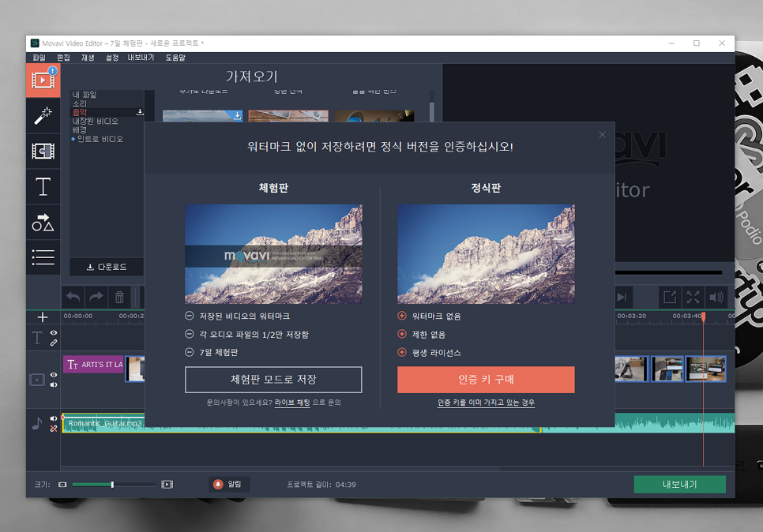Add a new track with plus icon
Screen dimensions: 763x532
[43, 317]
